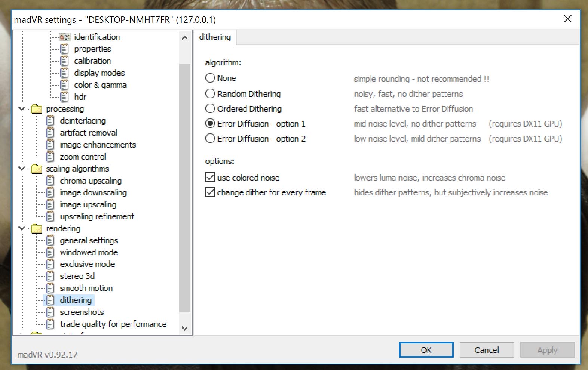Click the trade quality for performance icon

click(50, 324)
